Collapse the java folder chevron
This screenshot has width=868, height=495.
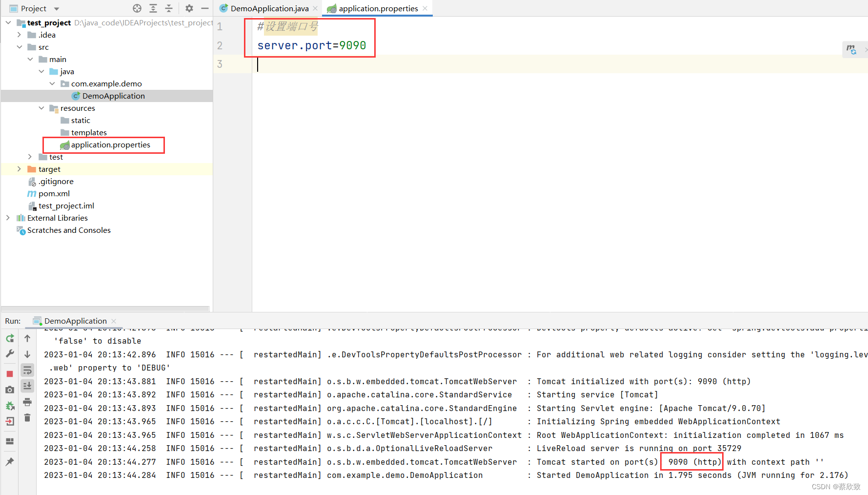point(41,71)
